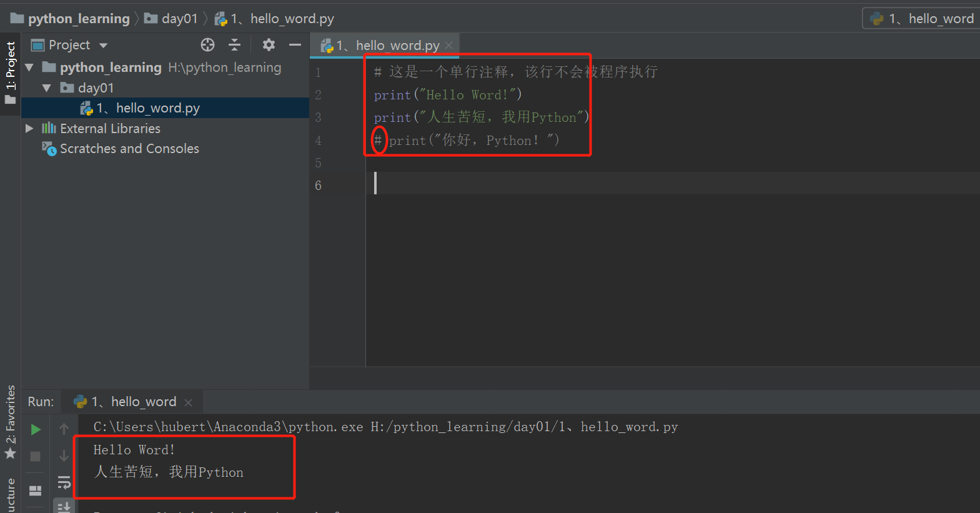Click 'Hello Word!' output in console
The height and width of the screenshot is (513, 980).
pos(134,450)
